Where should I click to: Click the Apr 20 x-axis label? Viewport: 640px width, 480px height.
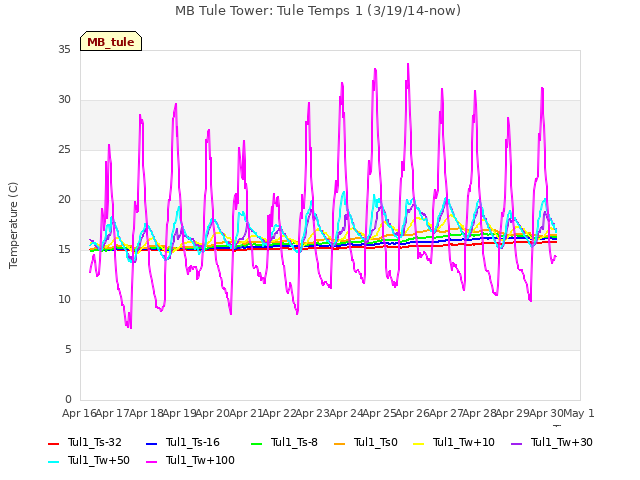point(213,413)
